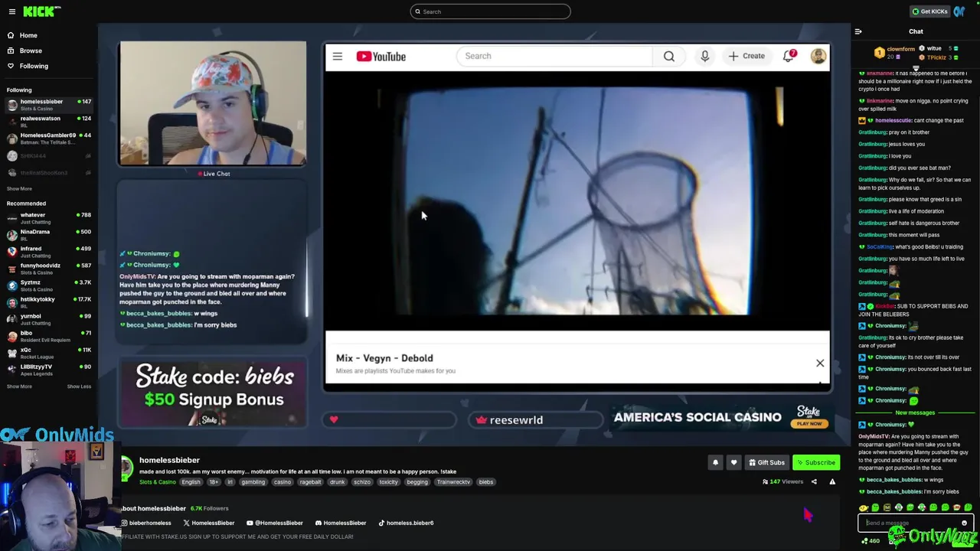Open the Kick hamburger sidebar menu
This screenshot has width=980, height=551.
11,11
